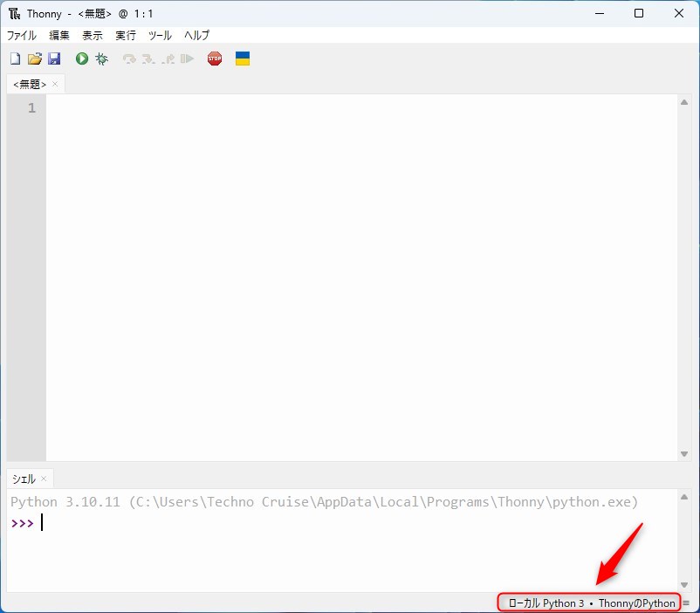Click the Thonny app icon in title bar
Image resolution: width=700 pixels, height=613 pixels.
14,14
